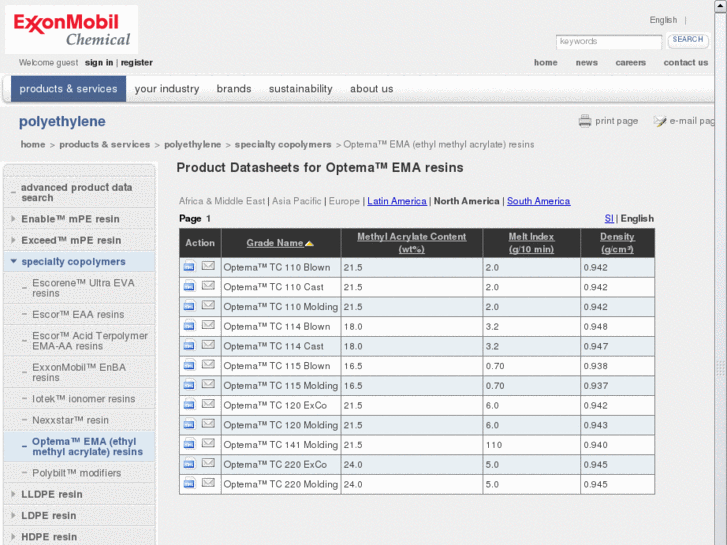
Task: Sort table by Density column
Action: 617,243
